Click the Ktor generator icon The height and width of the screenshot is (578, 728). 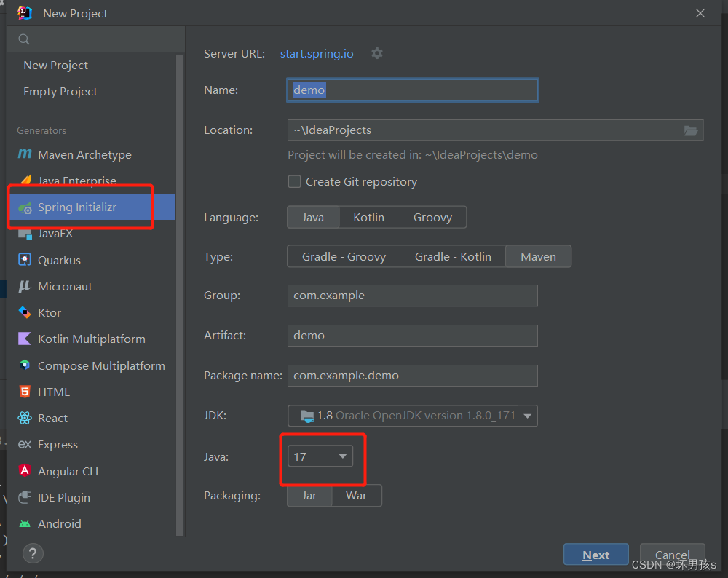25,312
